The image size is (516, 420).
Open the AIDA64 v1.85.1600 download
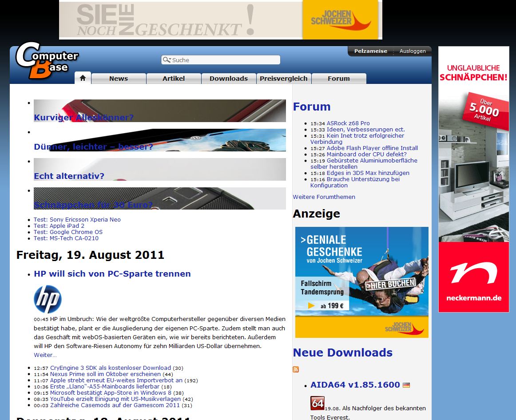pos(355,385)
